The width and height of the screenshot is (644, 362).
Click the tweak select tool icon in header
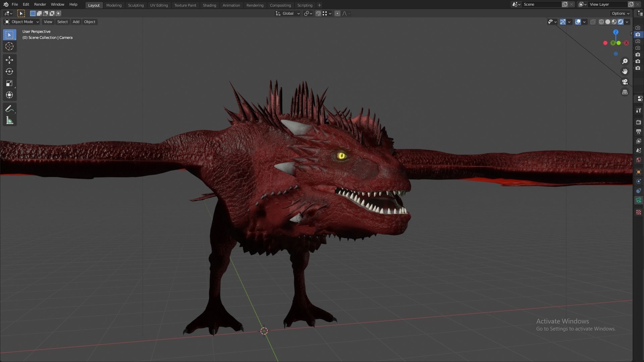point(21,13)
